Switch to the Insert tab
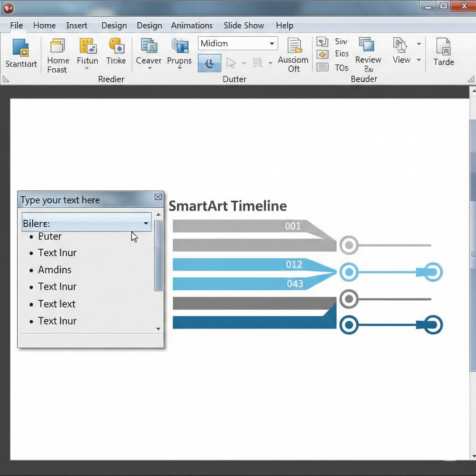 pyautogui.click(x=77, y=26)
